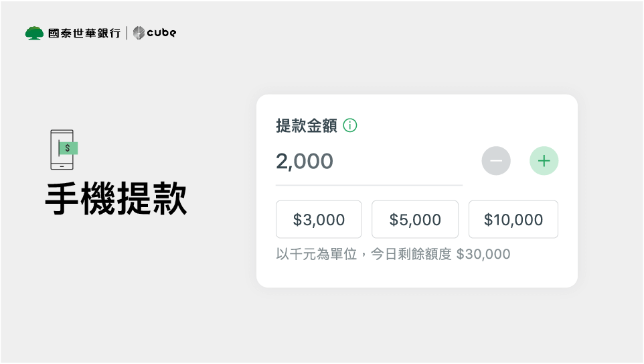Click the 提款金額 label

coord(306,125)
